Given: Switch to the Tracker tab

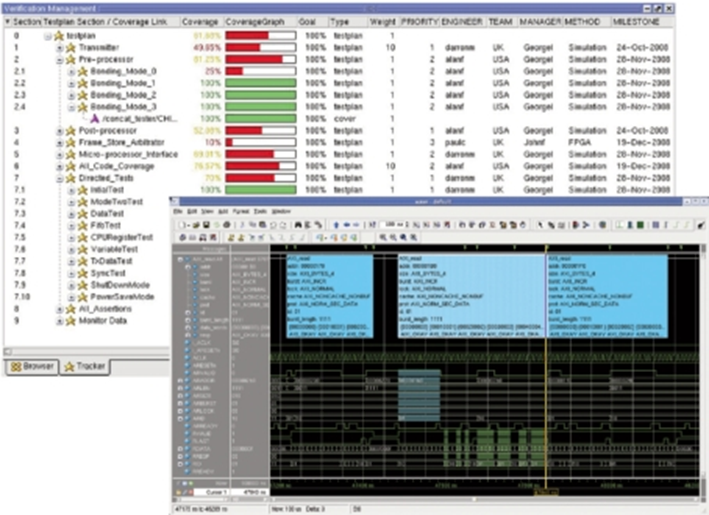Looking at the screenshot, I should pos(84,367).
